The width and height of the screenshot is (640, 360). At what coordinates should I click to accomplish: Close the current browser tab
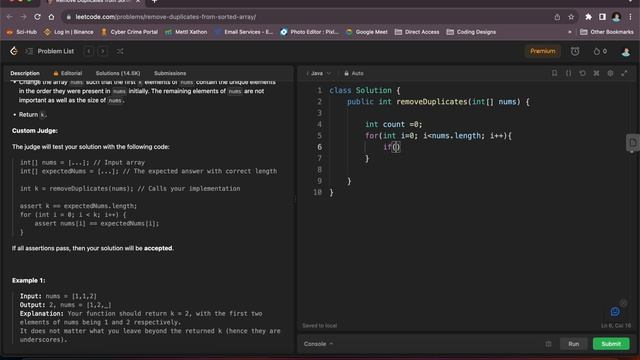[x=138, y=2]
